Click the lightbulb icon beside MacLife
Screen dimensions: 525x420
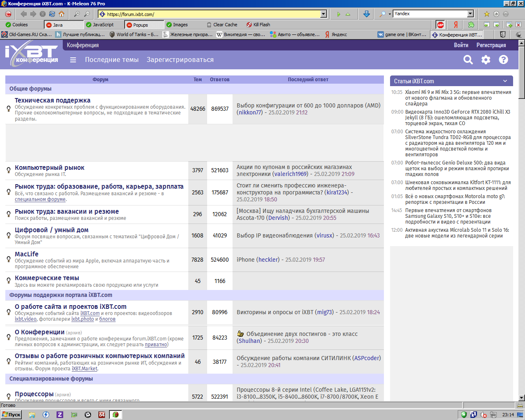coord(9,259)
